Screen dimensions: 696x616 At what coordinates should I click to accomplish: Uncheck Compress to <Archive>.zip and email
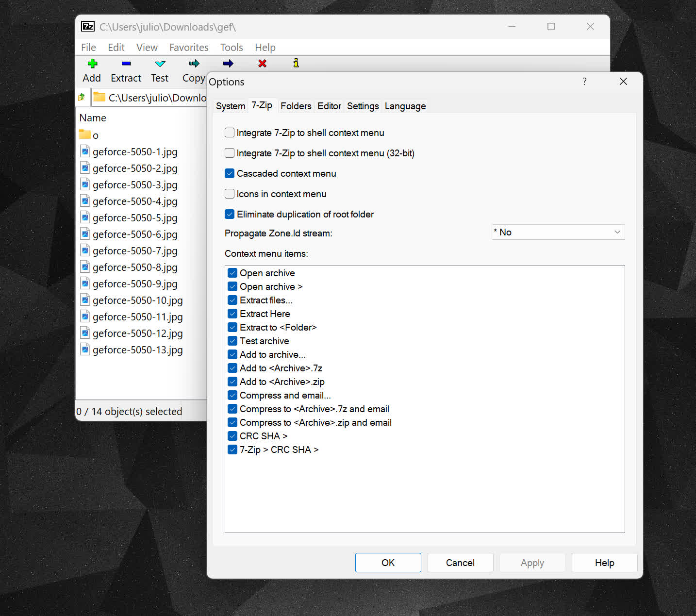coord(232,422)
